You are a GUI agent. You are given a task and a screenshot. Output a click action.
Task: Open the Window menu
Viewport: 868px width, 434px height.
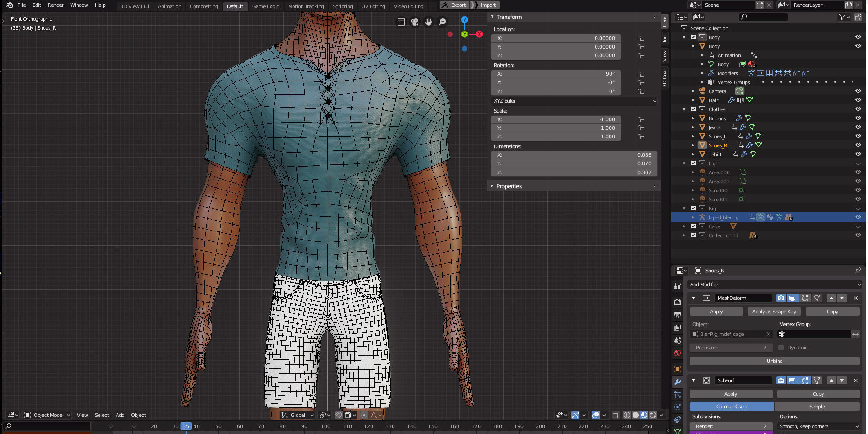pyautogui.click(x=79, y=5)
